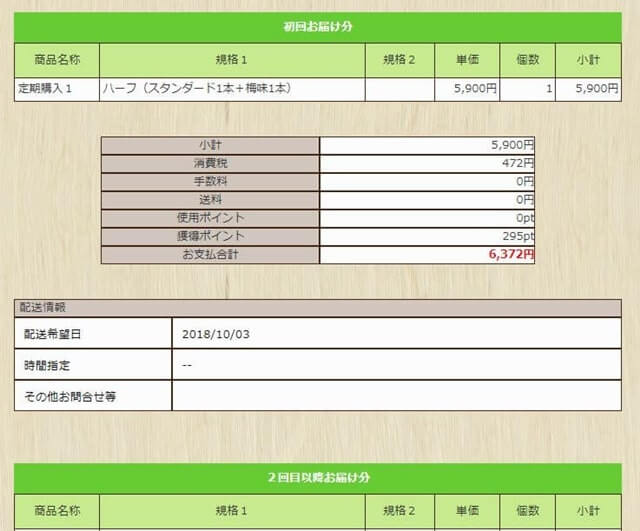Viewport: 640px width, 531px height.
Task: Click ハーフ（スタンダード1本＋梅味1本）cell
Action: point(232,89)
